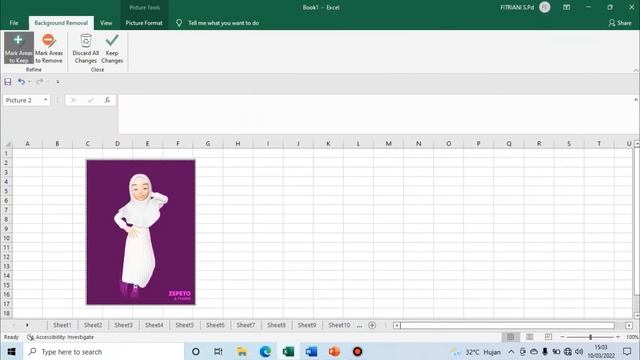Click the zoom slider handle

(590, 337)
